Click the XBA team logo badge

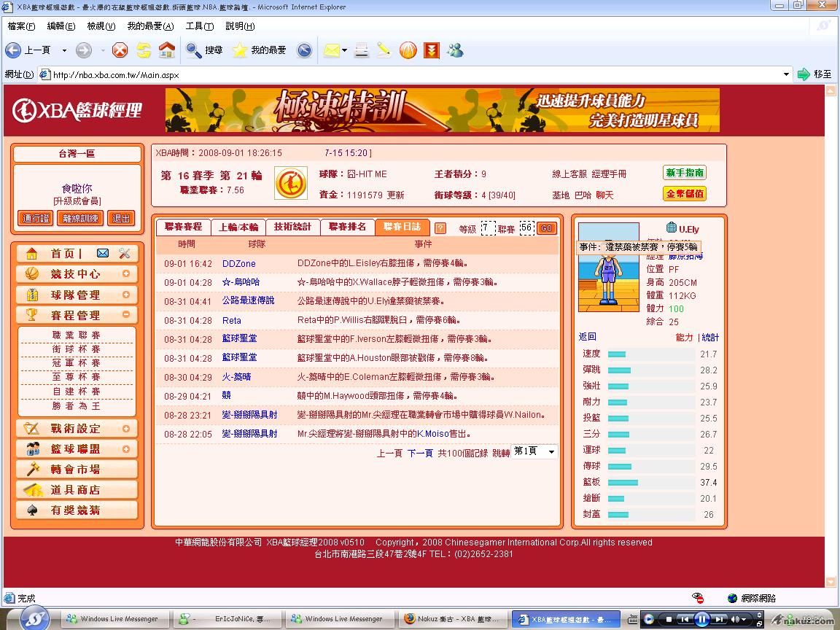pos(290,183)
